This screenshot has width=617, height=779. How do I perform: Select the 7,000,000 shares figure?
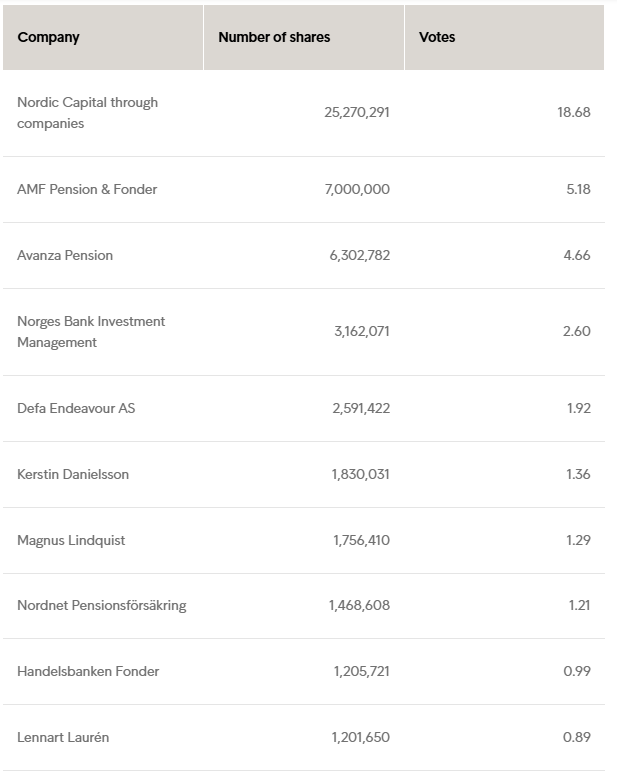tap(357, 189)
